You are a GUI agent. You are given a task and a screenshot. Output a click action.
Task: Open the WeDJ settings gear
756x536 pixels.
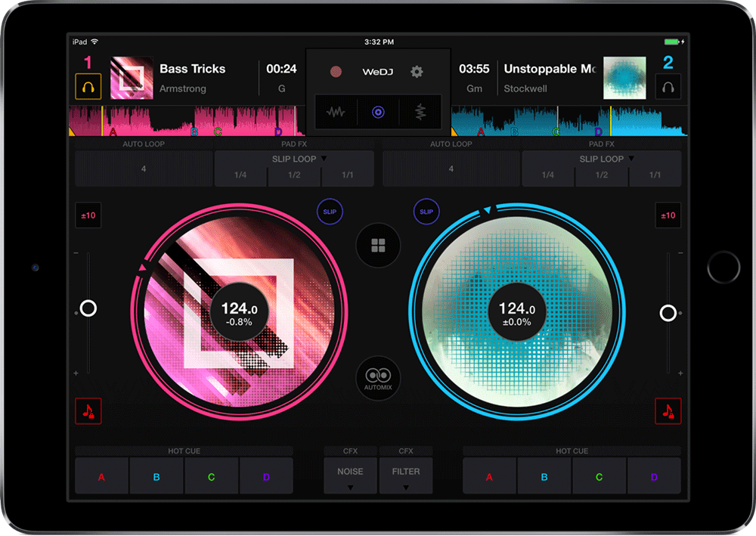click(417, 71)
